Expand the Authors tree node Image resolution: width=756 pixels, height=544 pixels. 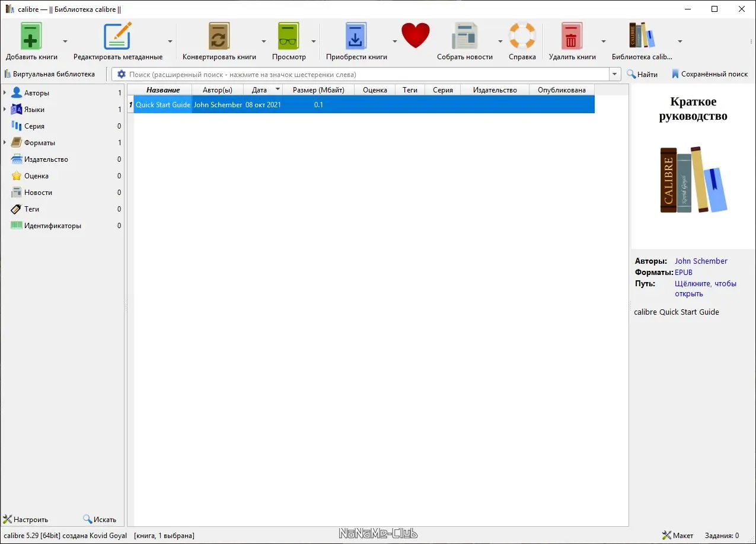pyautogui.click(x=5, y=93)
